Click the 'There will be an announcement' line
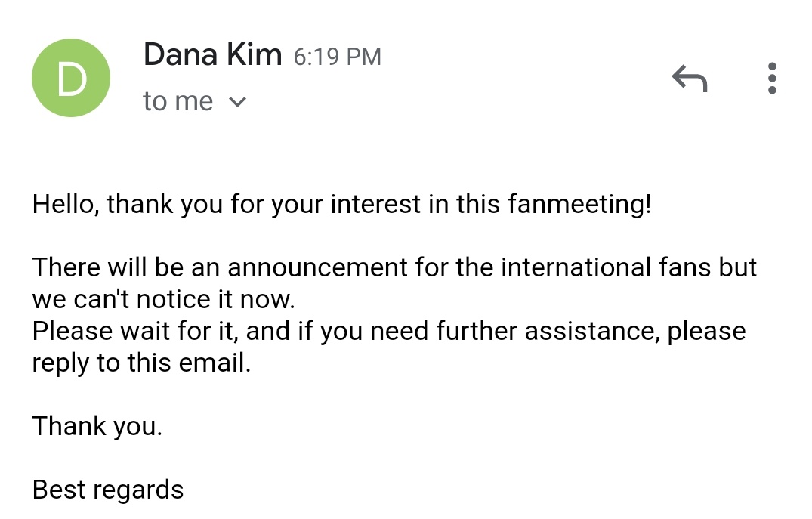The height and width of the screenshot is (519, 812). pyautogui.click(x=394, y=267)
